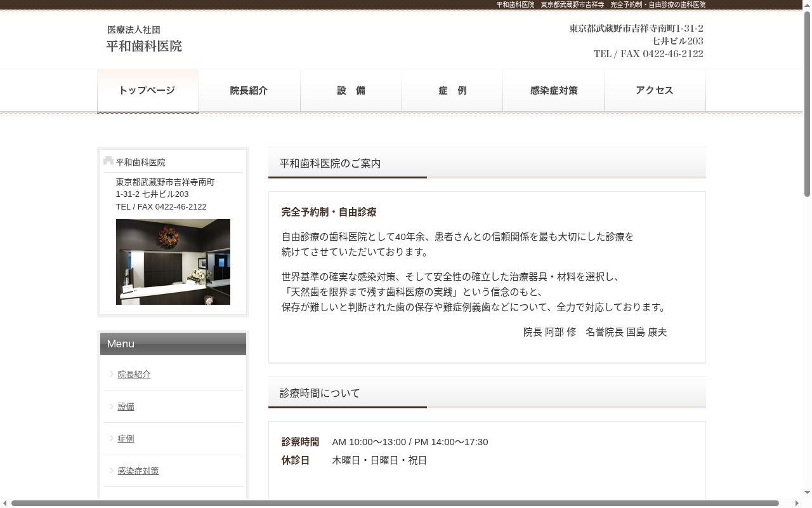Click the 七井ビル203 address line in header

(678, 41)
